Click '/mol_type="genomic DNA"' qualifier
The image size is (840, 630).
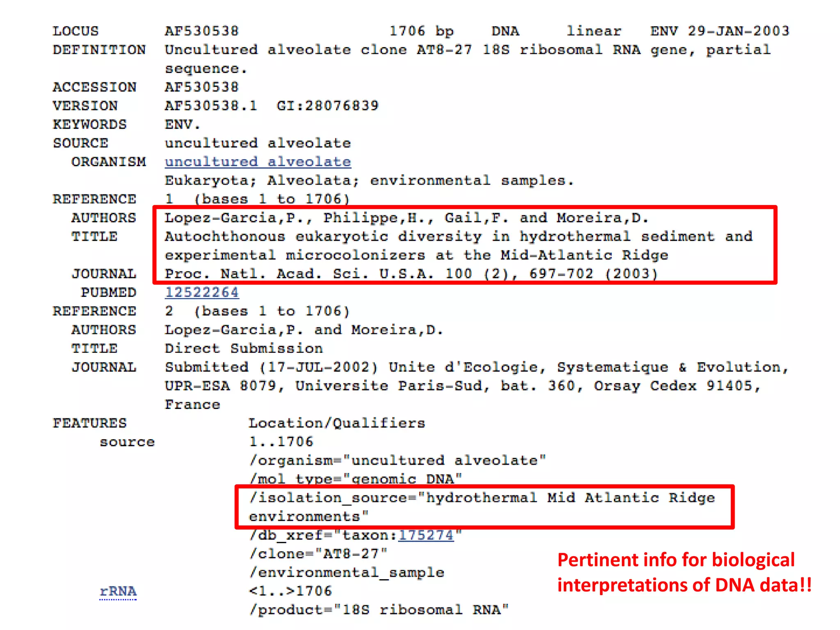click(x=356, y=479)
